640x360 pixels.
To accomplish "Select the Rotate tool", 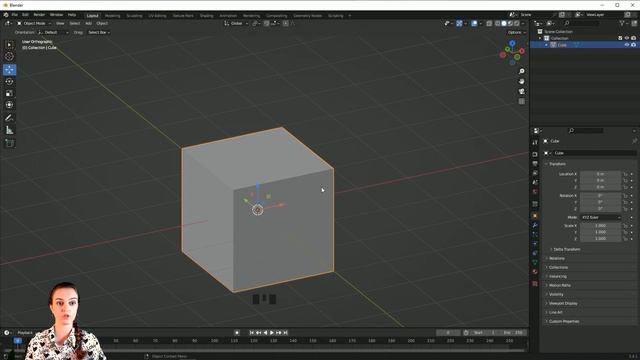I will tap(9, 81).
